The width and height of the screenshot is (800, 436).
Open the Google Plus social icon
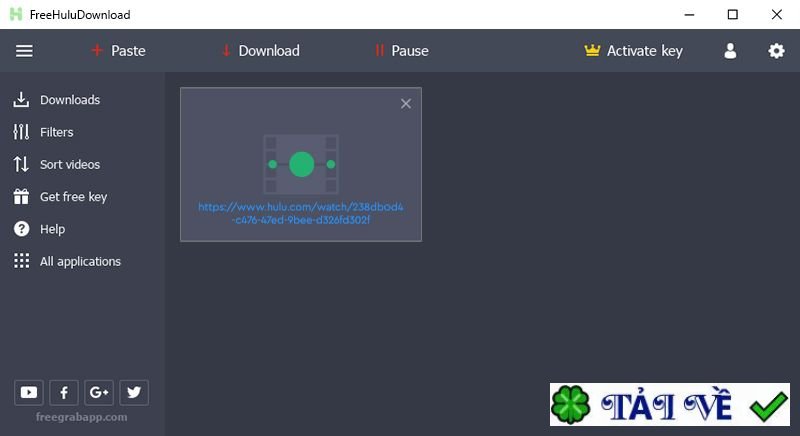pos(99,392)
